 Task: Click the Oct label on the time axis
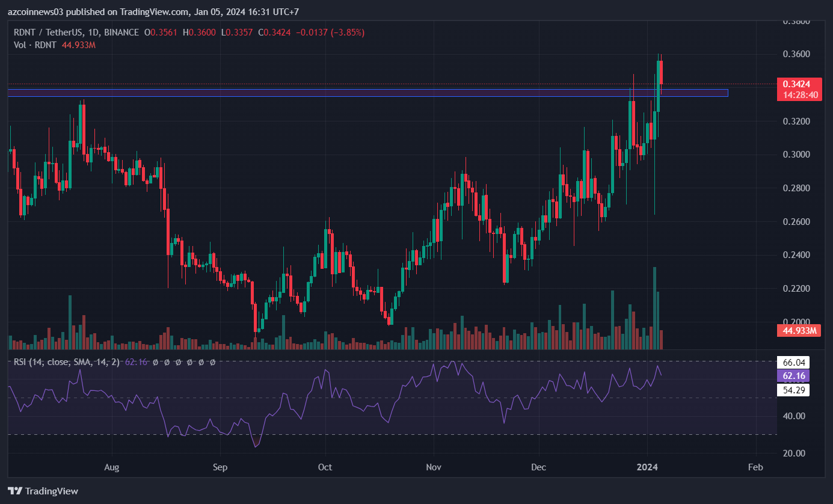click(325, 467)
